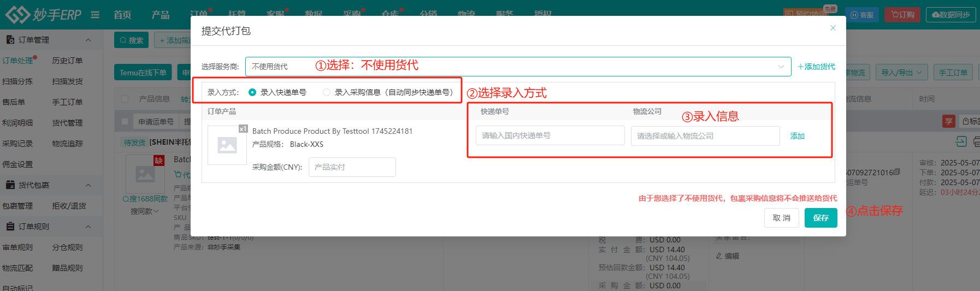The width and height of the screenshot is (980, 291).
Task: Collapse the 货代包裹 sidebar section
Action: point(88,185)
